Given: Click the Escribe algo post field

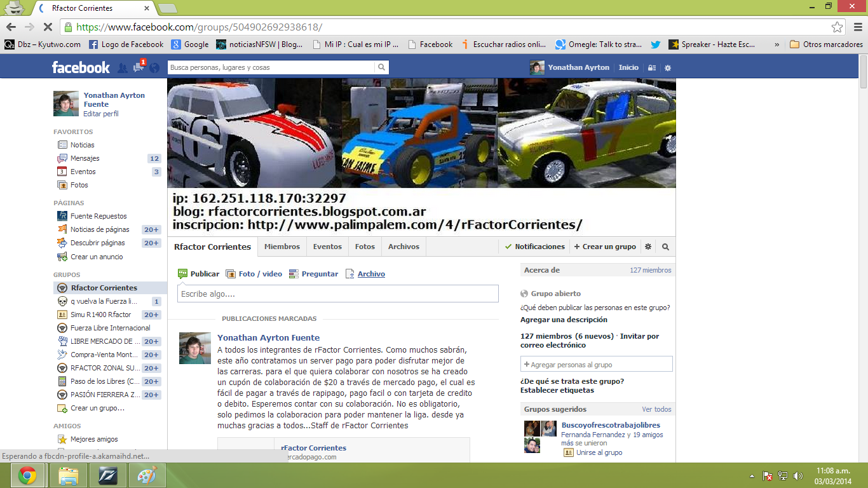Looking at the screenshot, I should 338,294.
